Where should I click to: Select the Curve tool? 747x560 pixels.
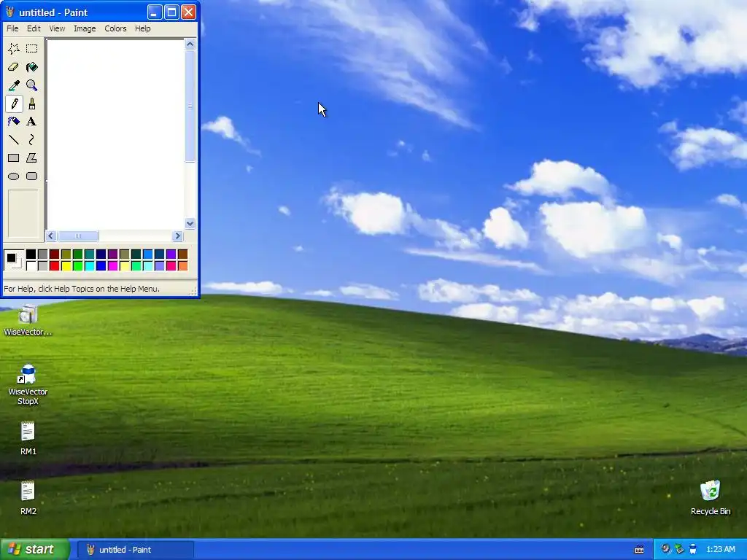(x=32, y=139)
